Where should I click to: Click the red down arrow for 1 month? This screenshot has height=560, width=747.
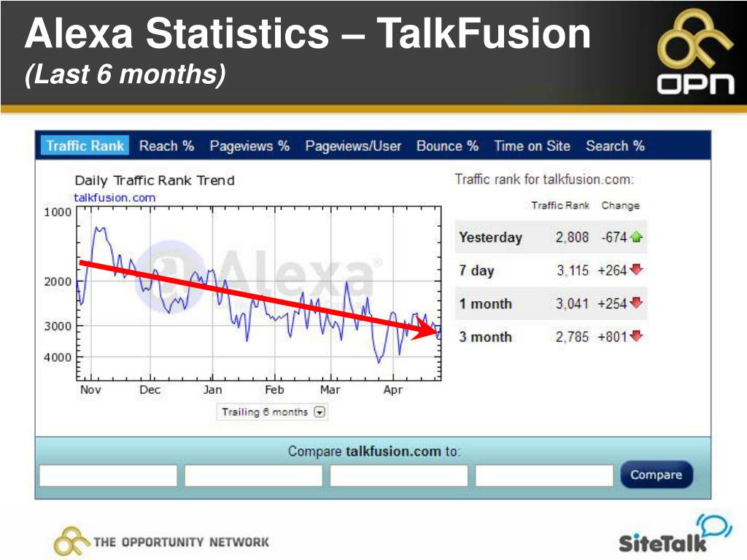coord(636,303)
